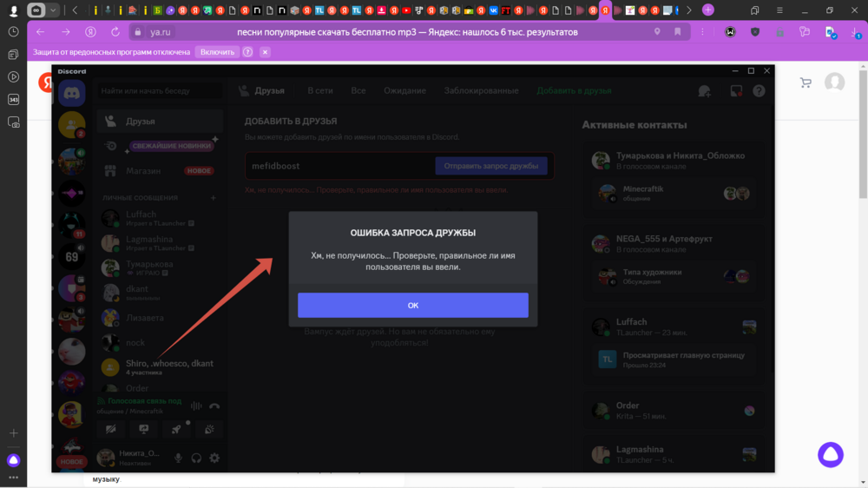This screenshot has height=488, width=868.
Task: Select the server icon showing 69
Action: (x=72, y=256)
